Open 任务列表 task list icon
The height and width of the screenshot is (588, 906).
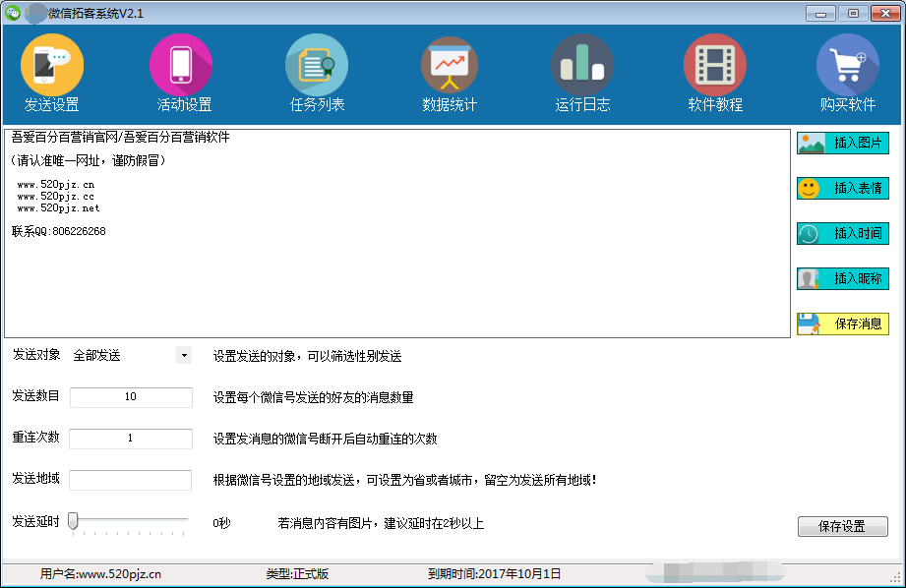[317, 65]
